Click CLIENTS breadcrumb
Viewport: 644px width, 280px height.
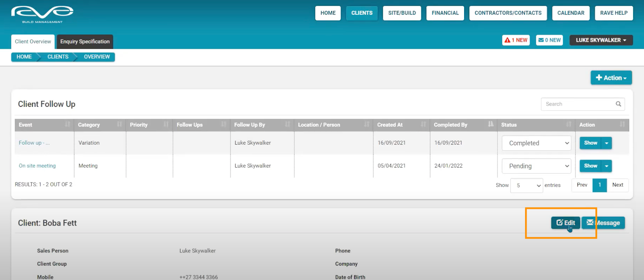58,57
